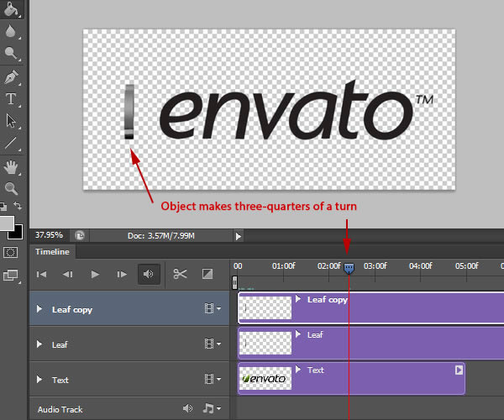This screenshot has width=504, height=420.
Task: Expand Leaf clip properties triangle
Action: tap(298, 334)
